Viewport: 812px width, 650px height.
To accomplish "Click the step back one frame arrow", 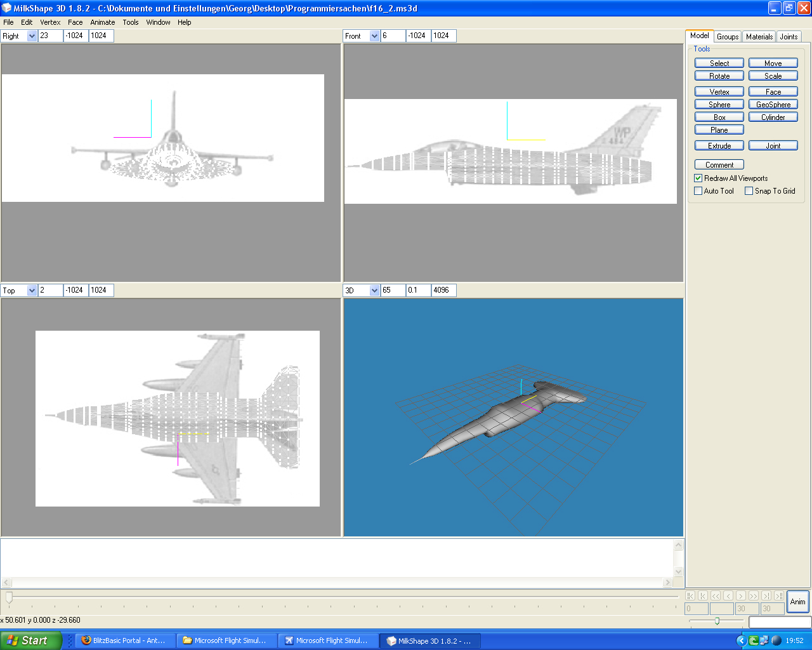I will coord(728,595).
